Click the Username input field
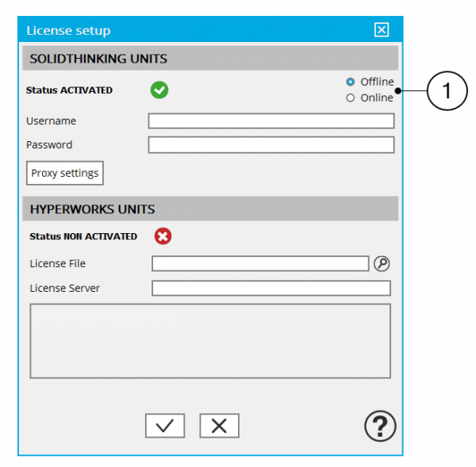This screenshot has width=476, height=467. [271, 121]
